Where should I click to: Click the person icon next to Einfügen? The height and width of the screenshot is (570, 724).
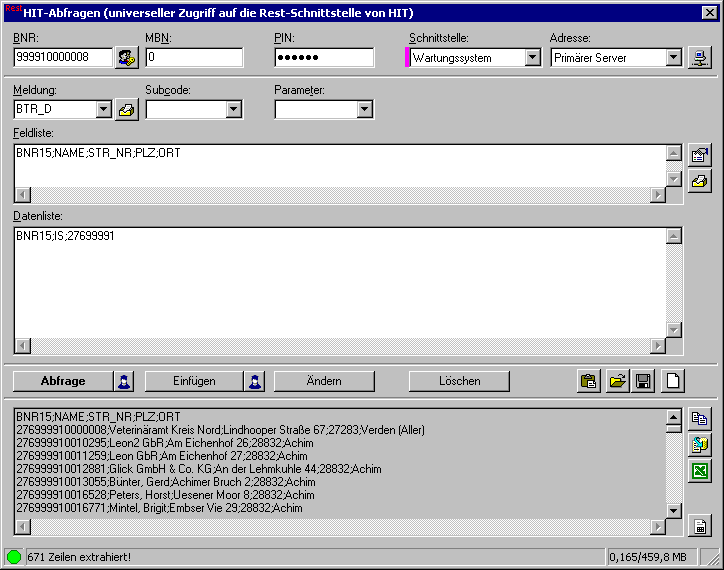pos(255,382)
